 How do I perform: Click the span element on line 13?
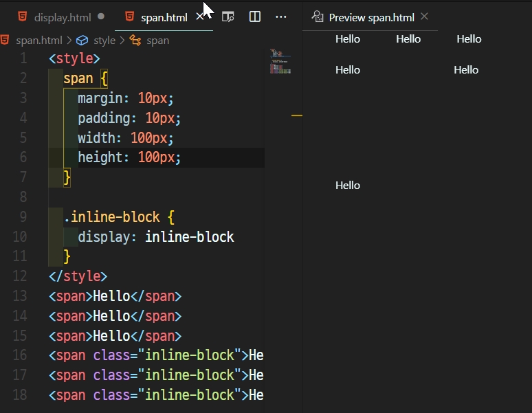(x=115, y=296)
